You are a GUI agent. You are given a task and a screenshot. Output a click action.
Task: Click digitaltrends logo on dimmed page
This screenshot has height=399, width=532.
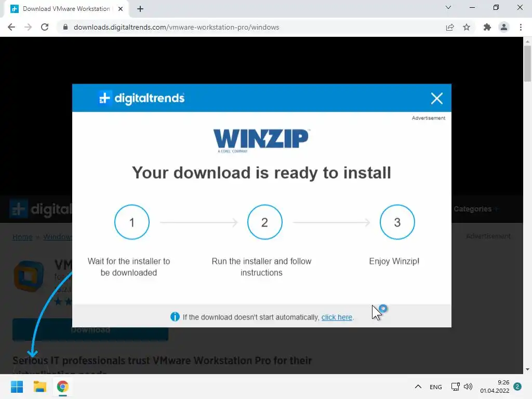coord(41,209)
